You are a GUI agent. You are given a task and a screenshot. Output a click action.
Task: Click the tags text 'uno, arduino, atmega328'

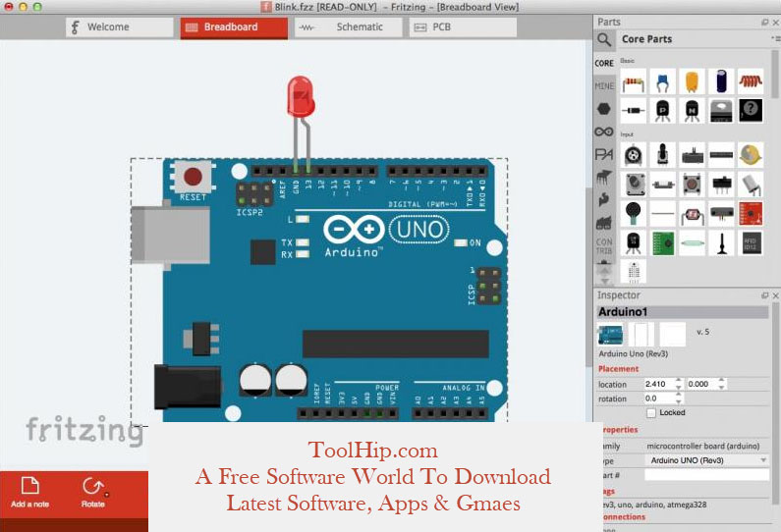tap(661, 505)
